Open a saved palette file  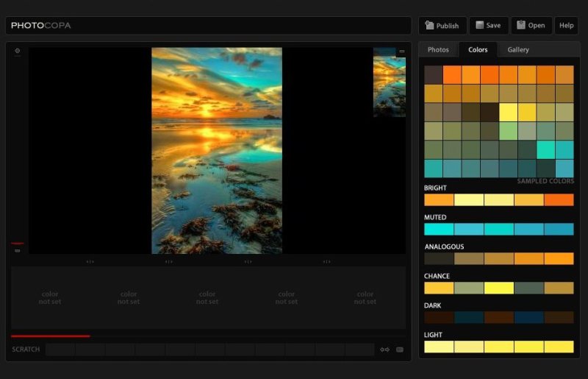(x=531, y=26)
